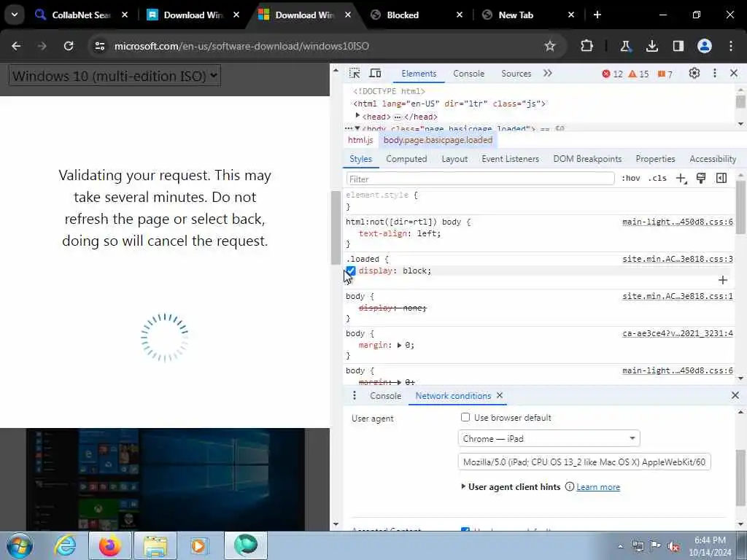Image resolution: width=747 pixels, height=560 pixels.
Task: Toggle the device toolbar icon
Action: [x=376, y=74]
